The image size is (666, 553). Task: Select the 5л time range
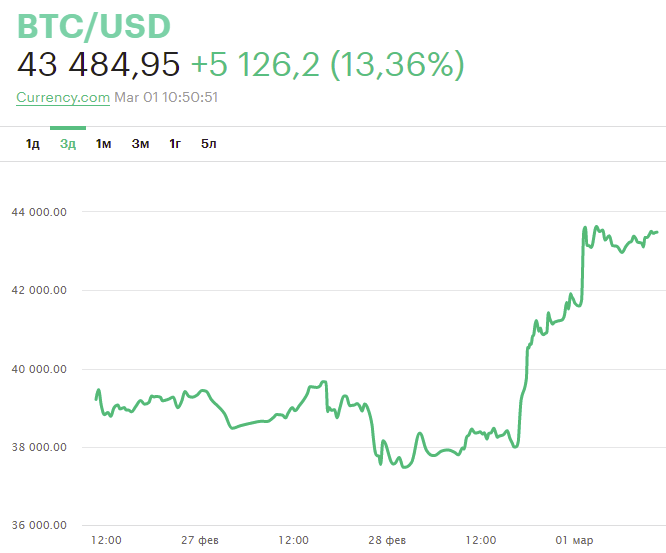point(208,144)
